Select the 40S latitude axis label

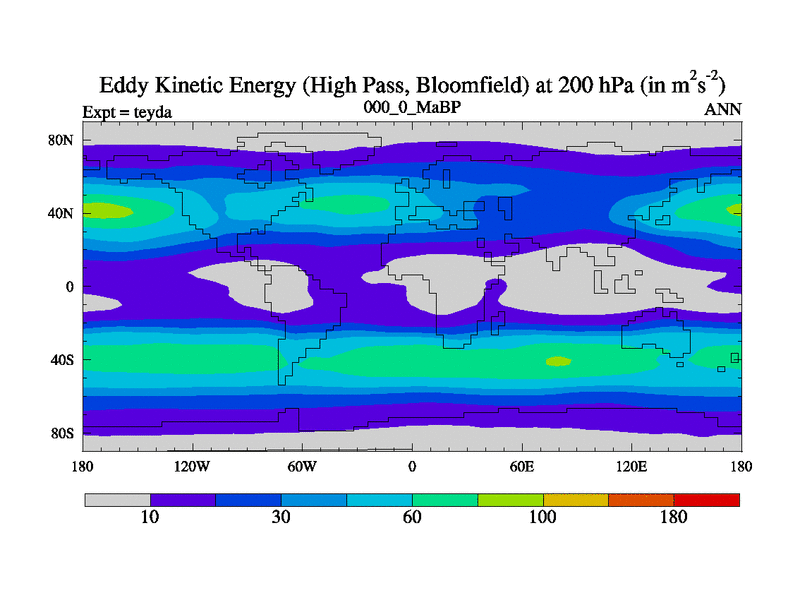[62, 359]
